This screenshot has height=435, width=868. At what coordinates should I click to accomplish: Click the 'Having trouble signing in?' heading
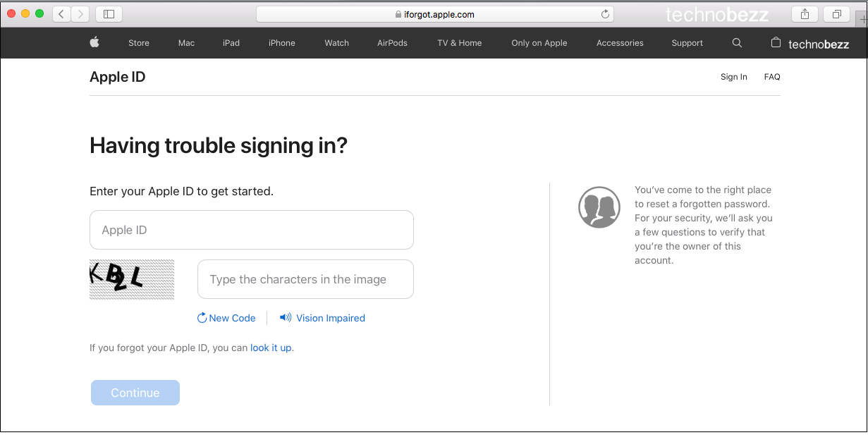(x=219, y=146)
